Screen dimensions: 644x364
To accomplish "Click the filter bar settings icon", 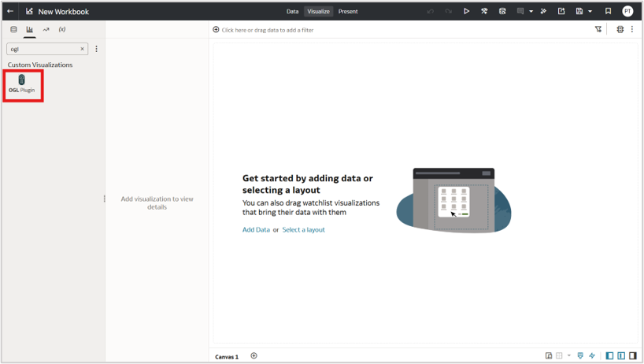I will point(620,30).
